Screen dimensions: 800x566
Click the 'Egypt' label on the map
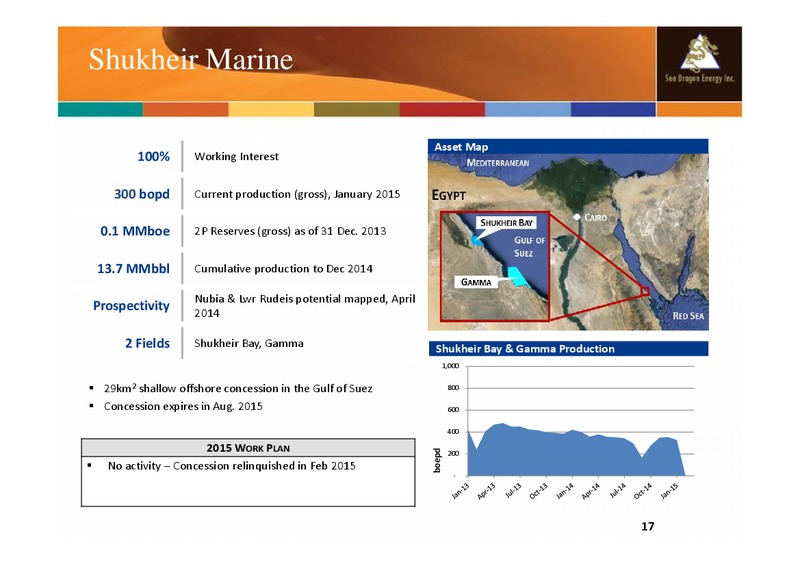click(x=448, y=195)
